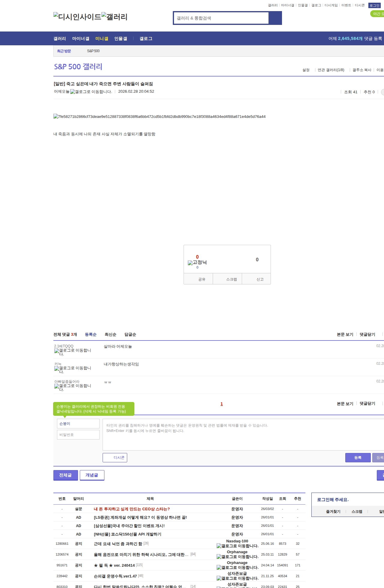This screenshot has width=384, height=588.
Task: Open notice 슨피갤 운영수칙.ver1.47
Action: 115,576
